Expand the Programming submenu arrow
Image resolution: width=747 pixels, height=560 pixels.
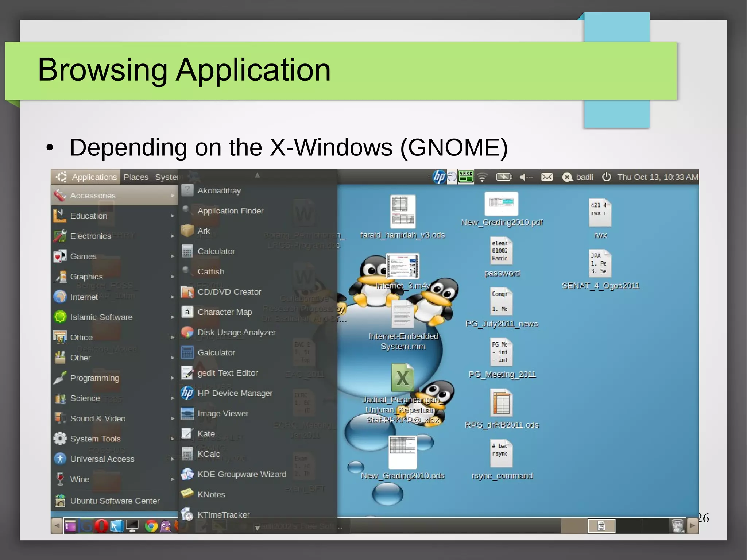[173, 378]
